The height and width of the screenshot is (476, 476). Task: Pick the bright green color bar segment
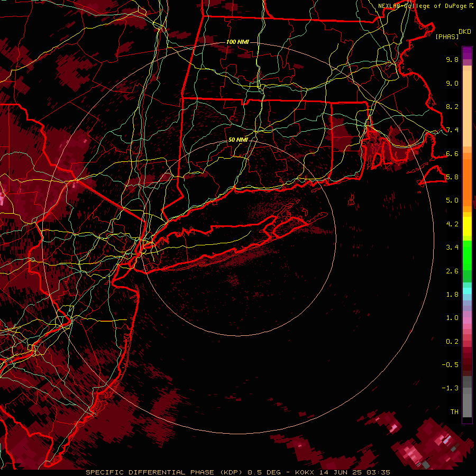coord(467,255)
